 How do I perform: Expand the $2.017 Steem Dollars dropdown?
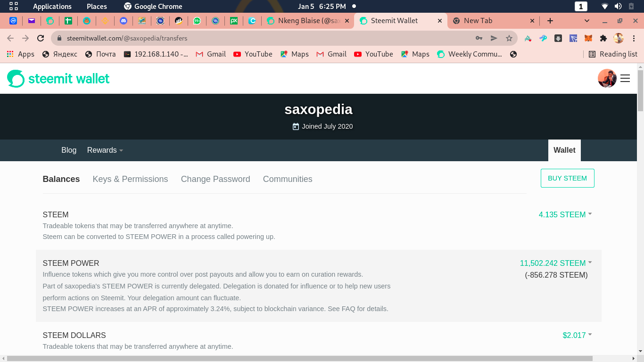click(577, 335)
